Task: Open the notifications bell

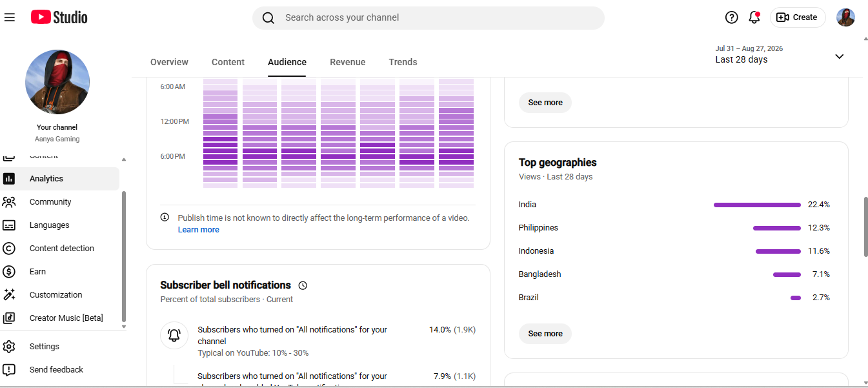Action: pyautogui.click(x=754, y=17)
